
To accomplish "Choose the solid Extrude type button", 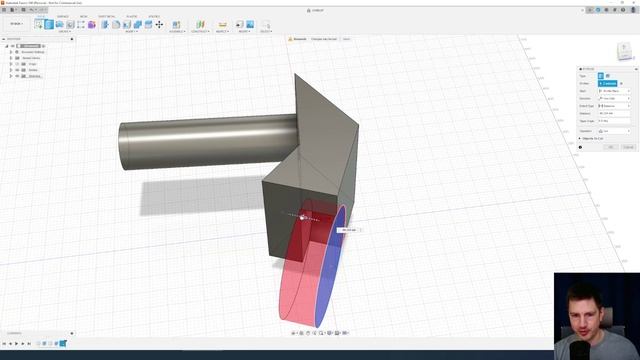I will coord(601,76).
